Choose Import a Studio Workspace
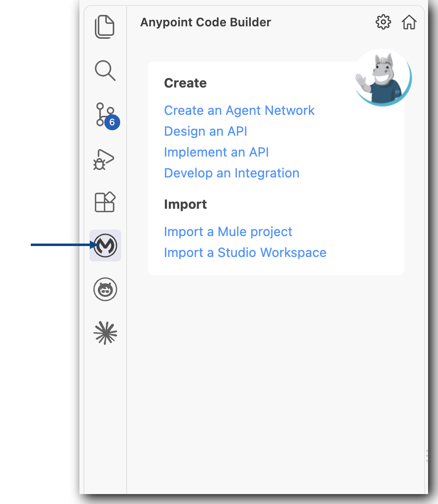The width and height of the screenshot is (438, 504). click(x=245, y=252)
